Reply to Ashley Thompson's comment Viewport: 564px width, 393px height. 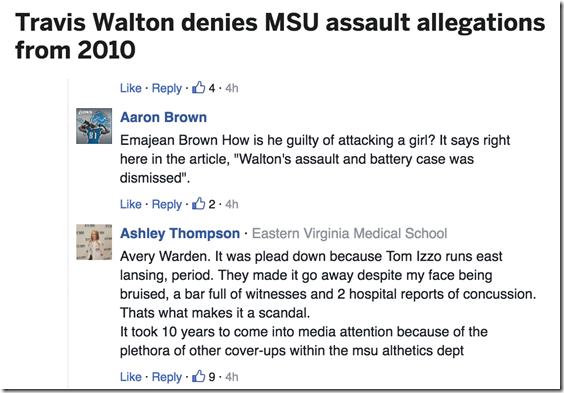pyautogui.click(x=167, y=377)
